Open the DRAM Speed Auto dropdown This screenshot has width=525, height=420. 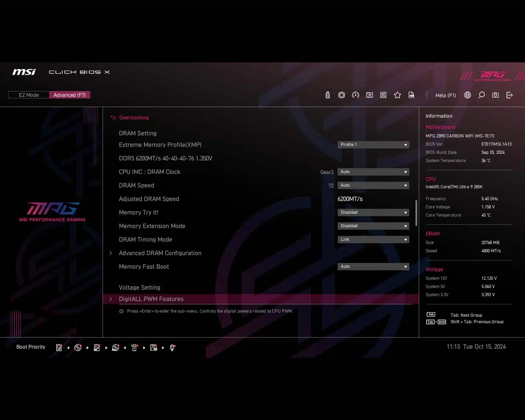click(373, 185)
